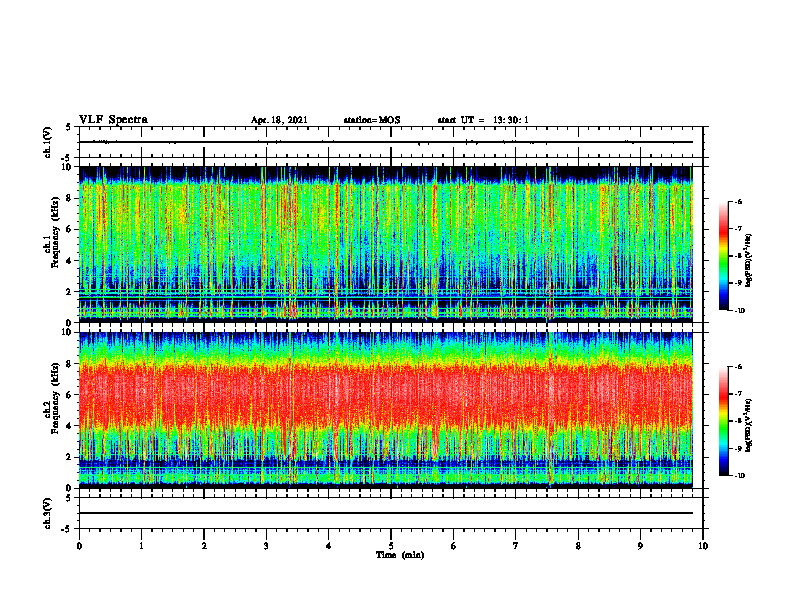
Task: Click the time-axis tick label "7"
Action: (516, 546)
